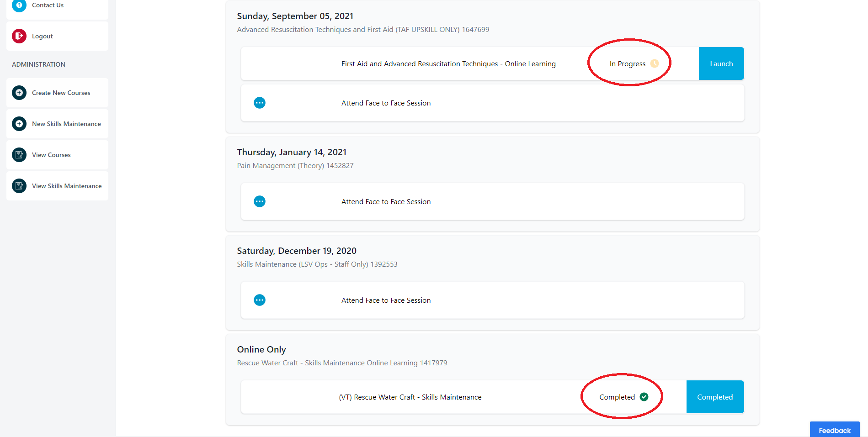Screen dimensions: 868x437
Task: Click the In Progress clock icon
Action: pyautogui.click(x=655, y=63)
